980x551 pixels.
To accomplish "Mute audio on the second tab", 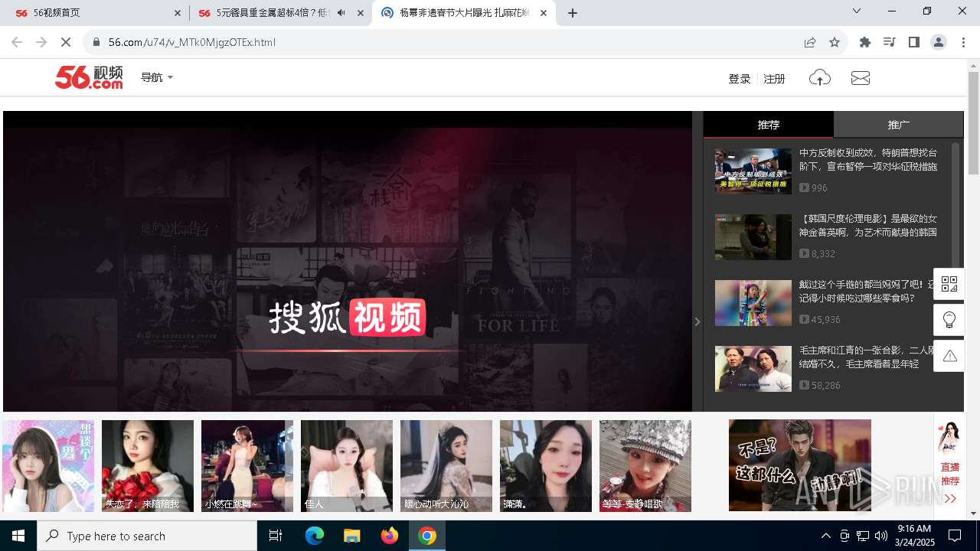I will coord(341,13).
